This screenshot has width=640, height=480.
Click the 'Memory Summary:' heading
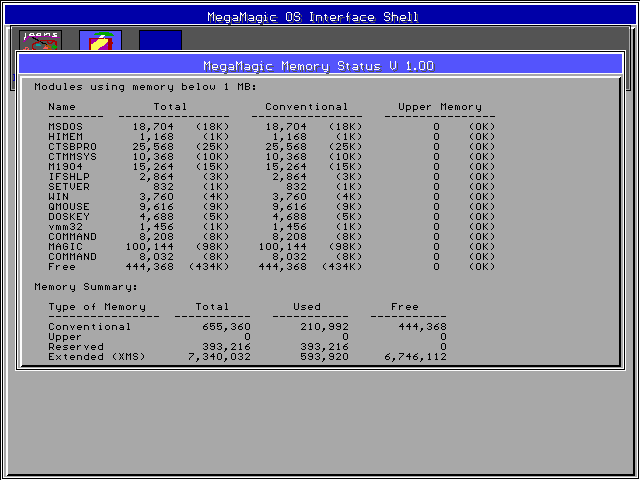tap(86, 287)
